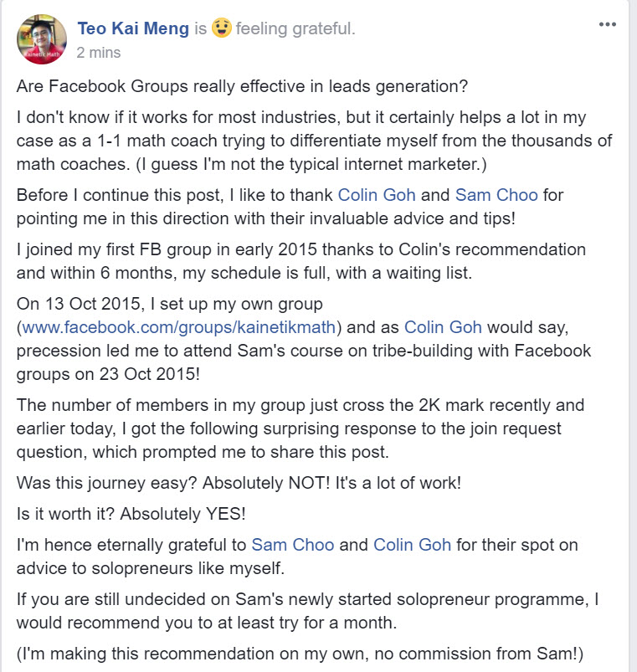This screenshot has width=637, height=672.
Task: Open the three-dot post options menu
Action: coord(608,24)
